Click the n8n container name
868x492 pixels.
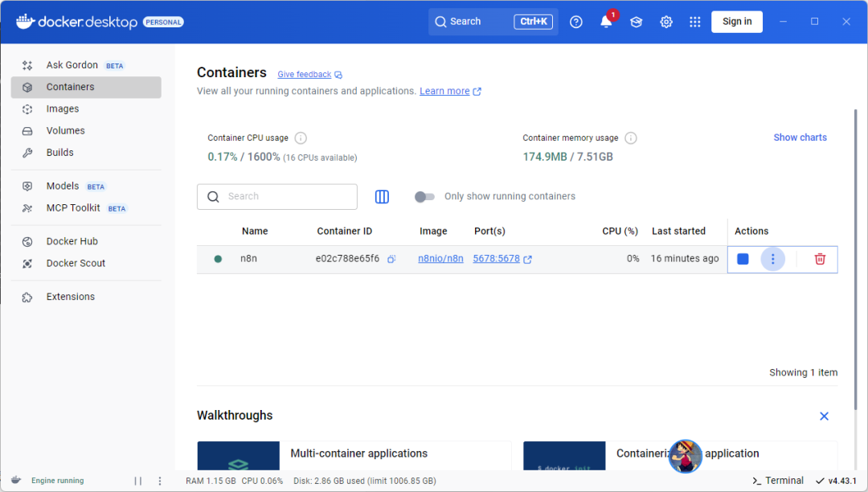pyautogui.click(x=248, y=258)
